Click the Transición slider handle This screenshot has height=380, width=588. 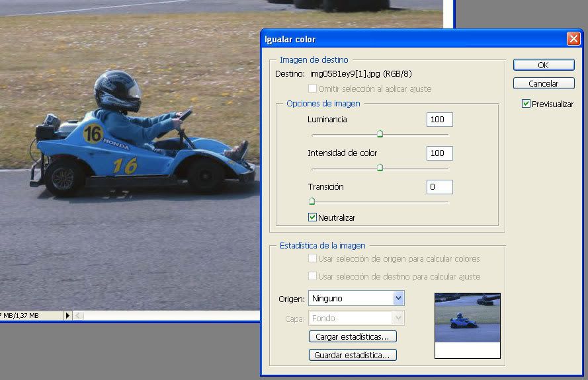[312, 202]
